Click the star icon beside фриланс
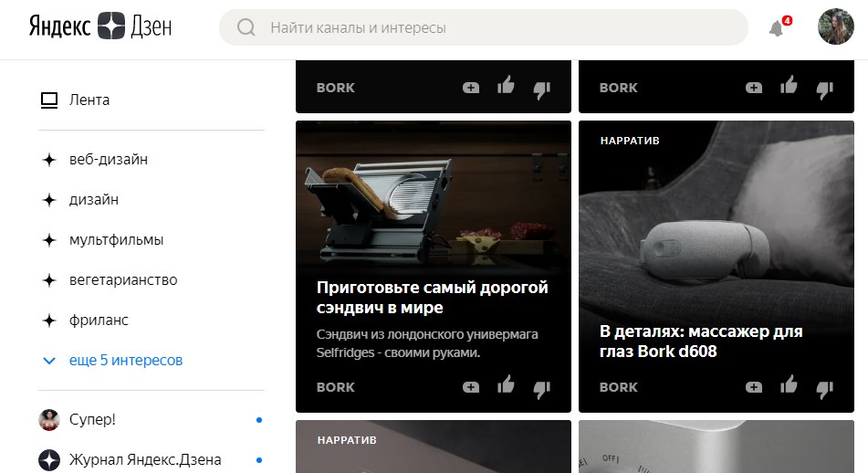Screen dimensions: 868x473 pyautogui.click(x=49, y=321)
